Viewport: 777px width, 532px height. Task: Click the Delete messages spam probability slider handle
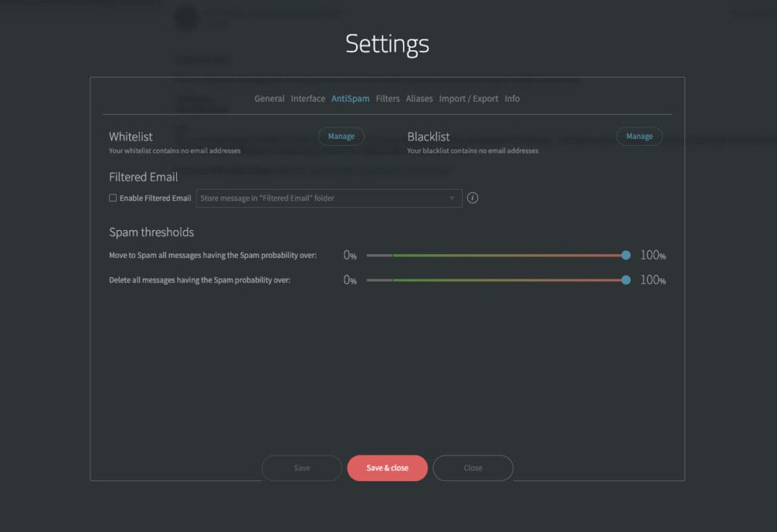(624, 280)
